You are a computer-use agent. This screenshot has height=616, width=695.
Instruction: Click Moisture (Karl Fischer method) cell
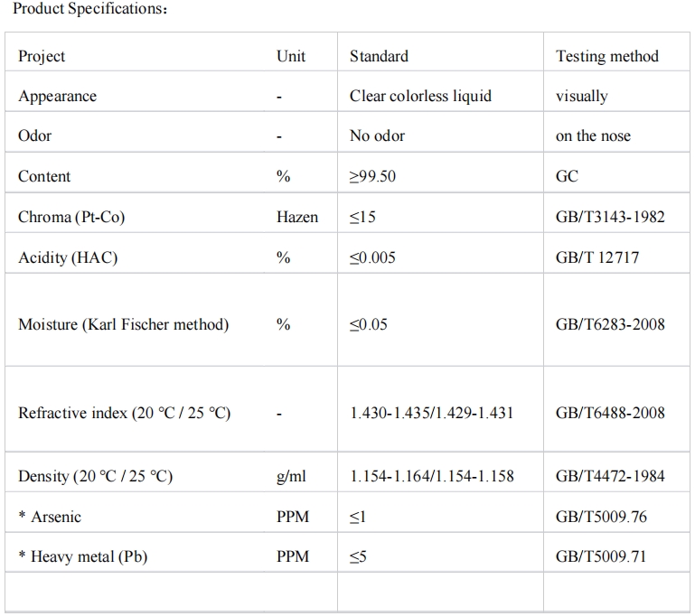pyautogui.click(x=124, y=324)
